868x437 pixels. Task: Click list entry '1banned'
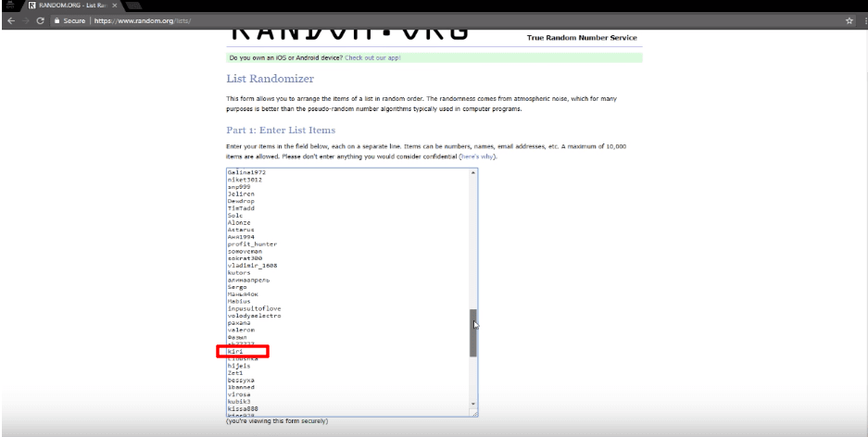tap(241, 387)
